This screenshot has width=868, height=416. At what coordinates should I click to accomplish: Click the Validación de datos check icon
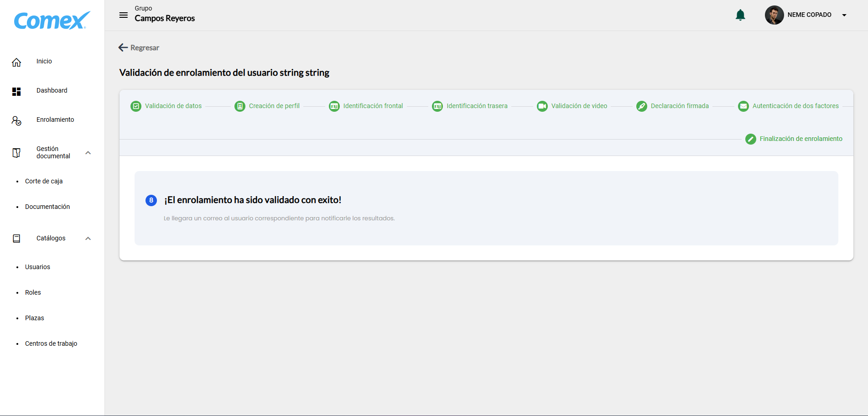click(136, 106)
